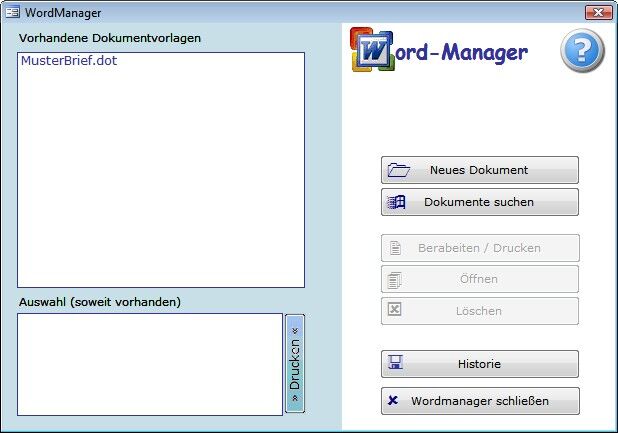
Task: Click the Word logo icon in the header
Action: (372, 50)
